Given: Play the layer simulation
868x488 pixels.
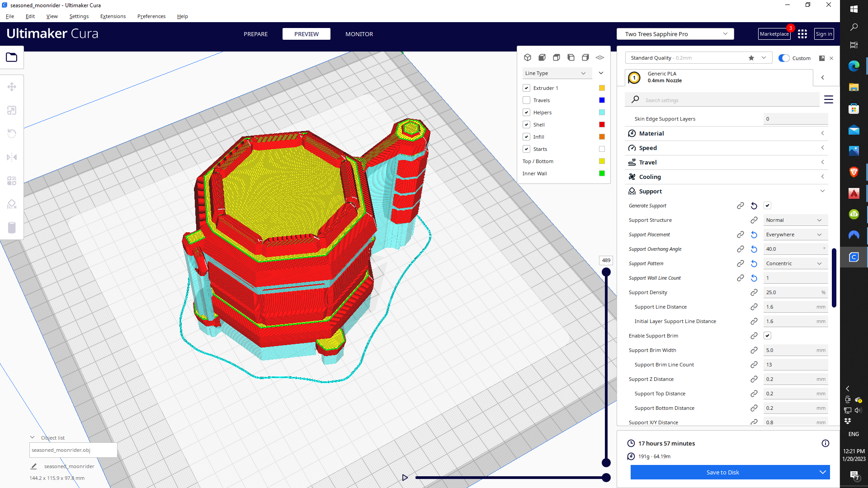Looking at the screenshot, I should click(405, 478).
